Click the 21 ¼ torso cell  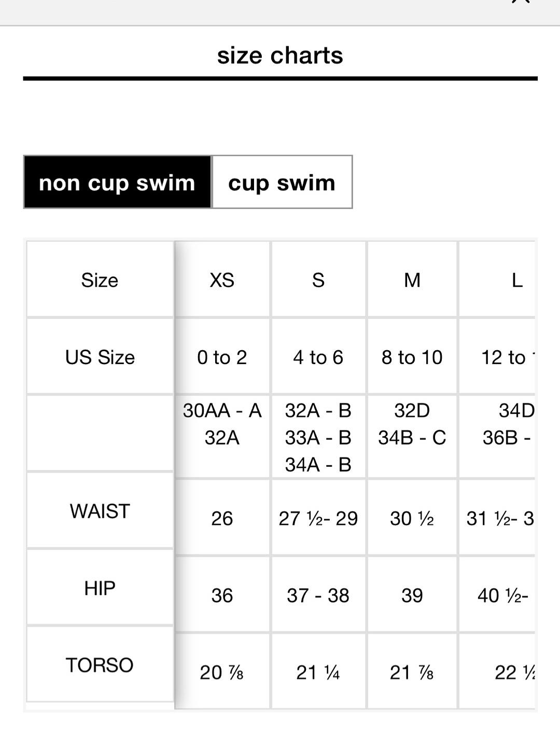pyautogui.click(x=318, y=672)
